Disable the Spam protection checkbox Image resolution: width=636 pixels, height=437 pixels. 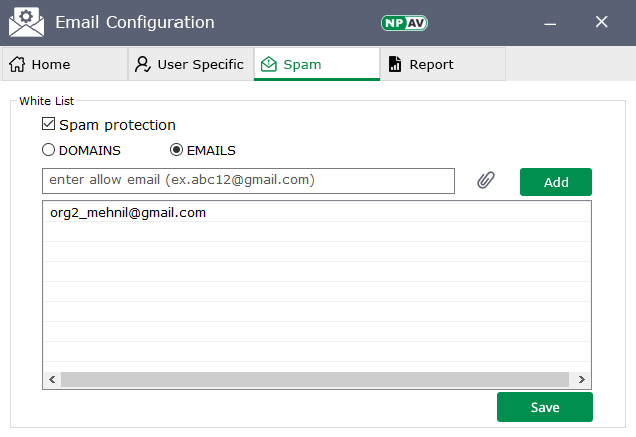coord(49,125)
